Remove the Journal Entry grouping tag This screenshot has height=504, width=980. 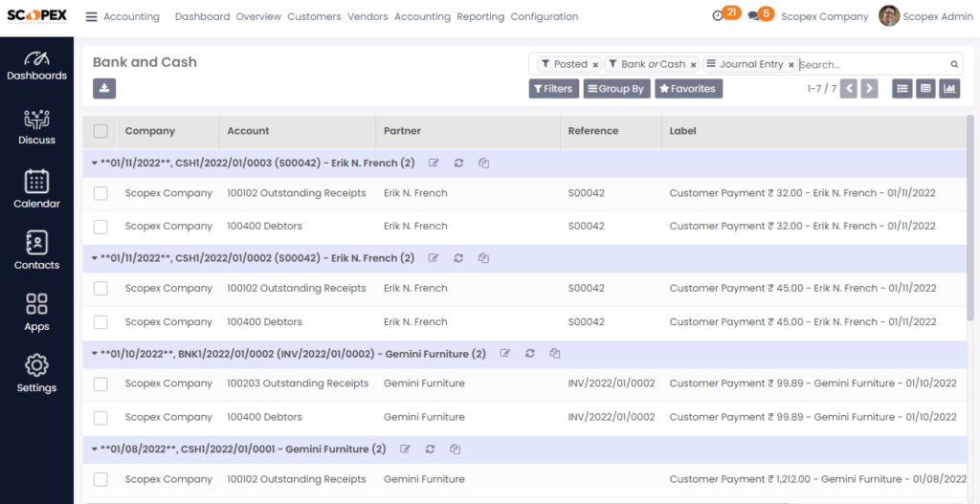pyautogui.click(x=791, y=65)
